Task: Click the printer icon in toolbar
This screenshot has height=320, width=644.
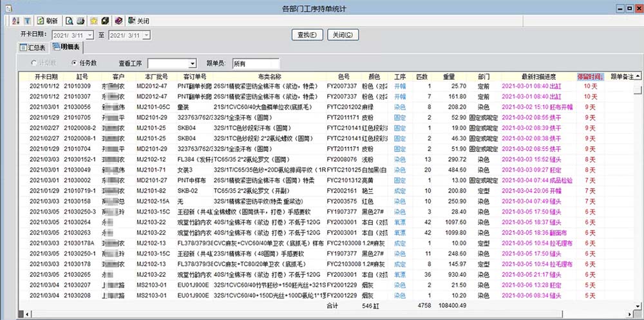Action: point(80,21)
